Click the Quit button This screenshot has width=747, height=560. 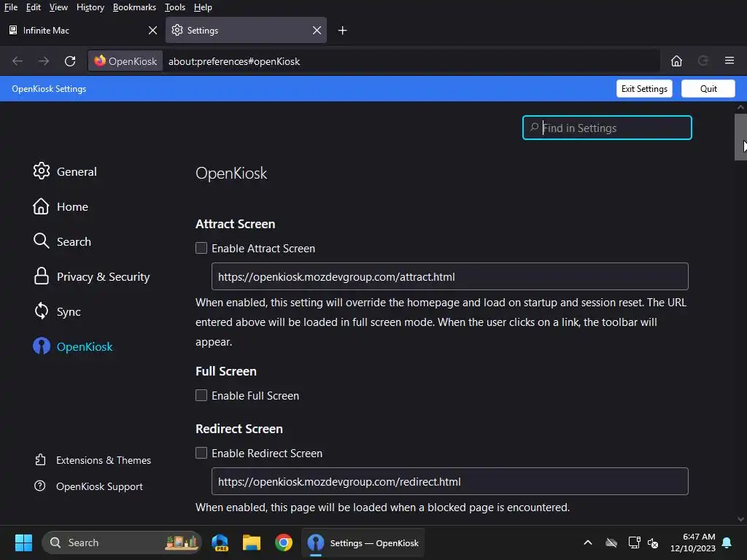(708, 88)
